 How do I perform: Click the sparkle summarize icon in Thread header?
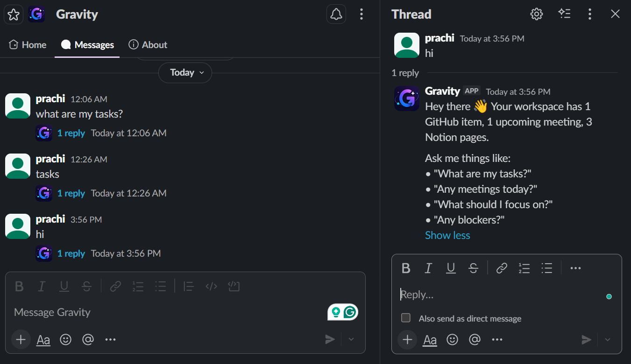(x=564, y=14)
